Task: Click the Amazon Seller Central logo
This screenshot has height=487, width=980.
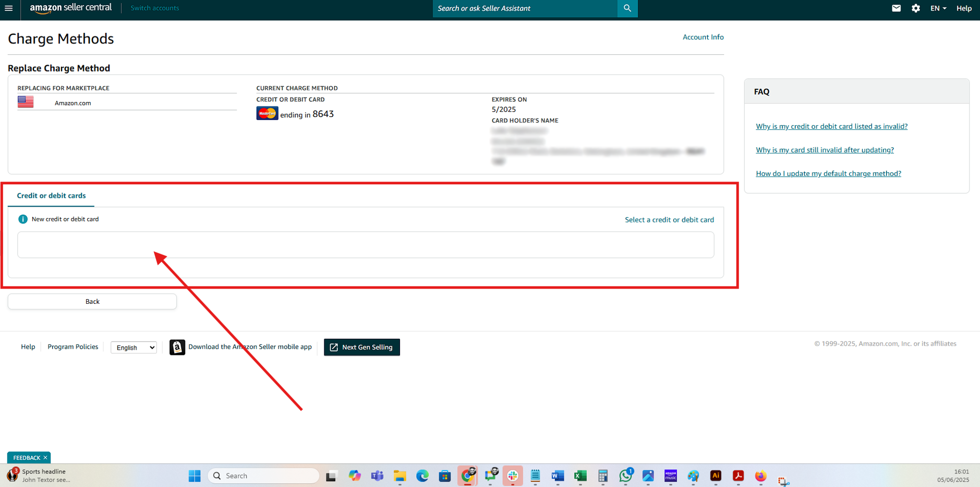Action: click(x=70, y=8)
